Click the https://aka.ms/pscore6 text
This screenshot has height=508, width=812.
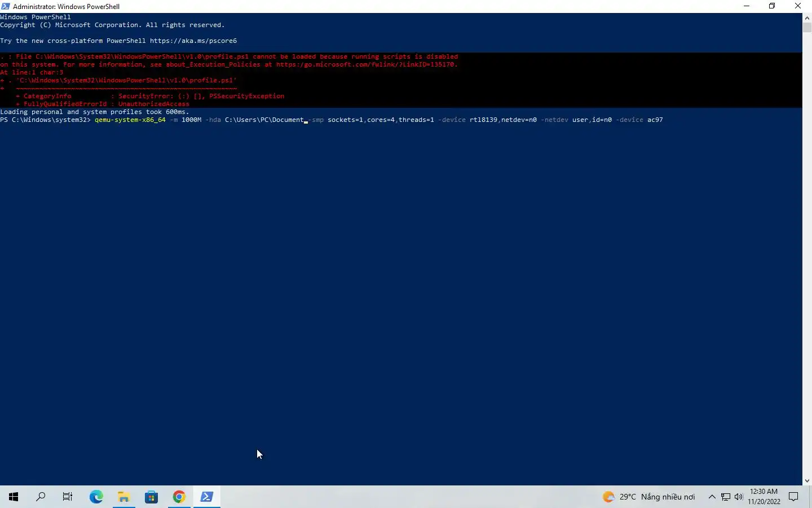(x=193, y=41)
